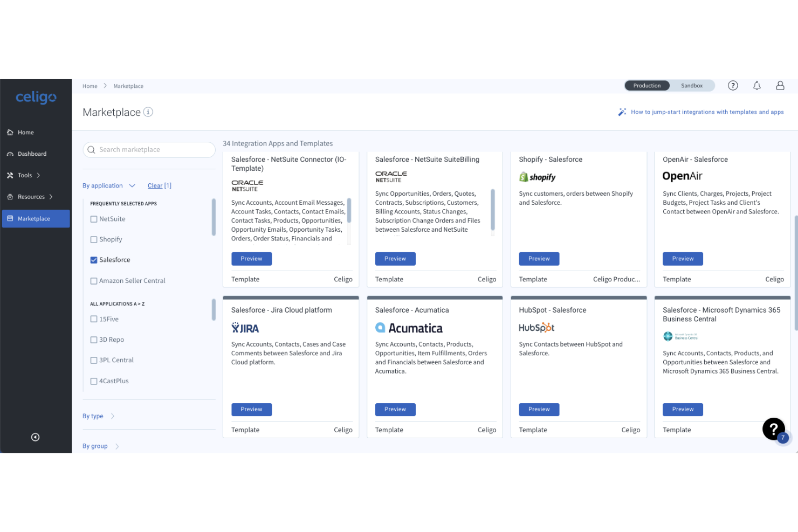Open the user account profile icon
This screenshot has height=532, width=798.
pyautogui.click(x=780, y=85)
